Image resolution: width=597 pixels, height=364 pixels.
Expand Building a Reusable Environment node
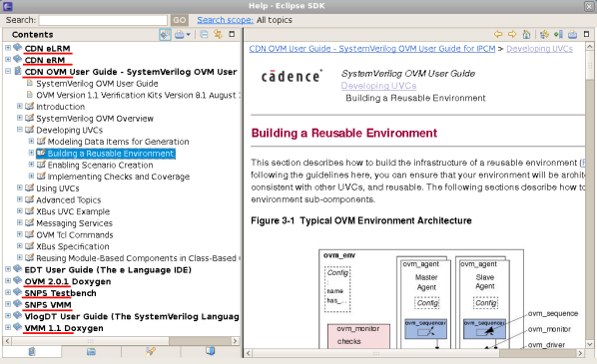pyautogui.click(x=31, y=153)
